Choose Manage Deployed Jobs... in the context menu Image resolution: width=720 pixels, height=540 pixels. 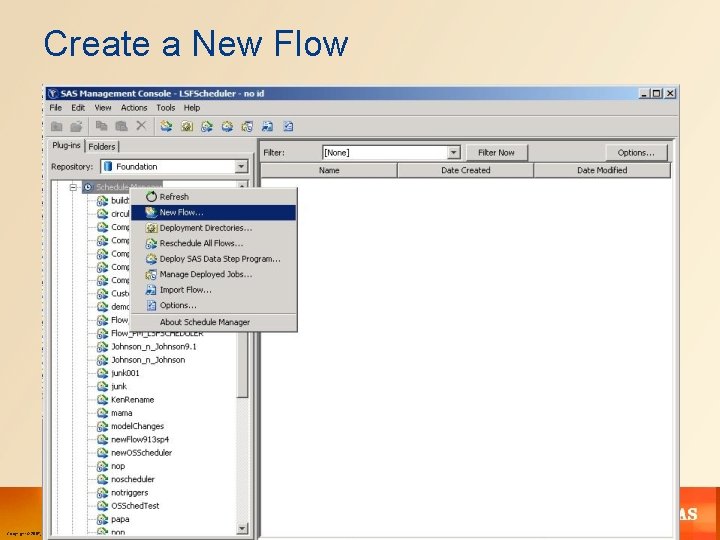click(214, 274)
